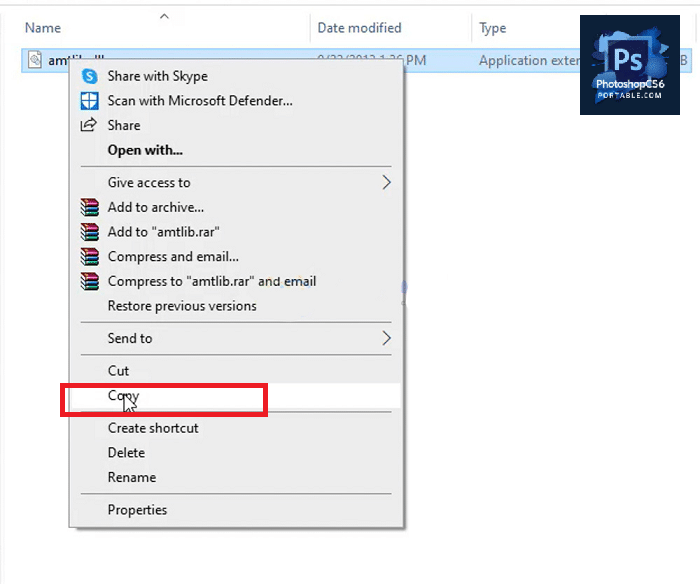Expand the Send to submenu arrow
The width and height of the screenshot is (700, 584).
tap(387, 338)
